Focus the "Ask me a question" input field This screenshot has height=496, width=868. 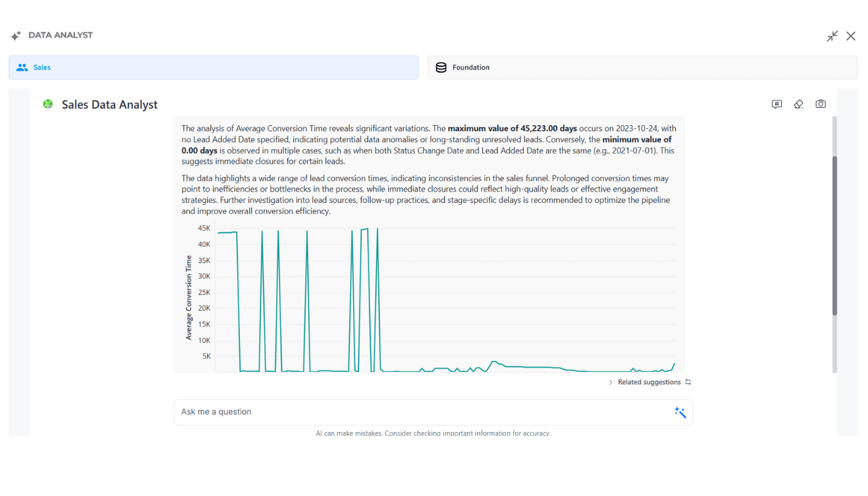point(422,412)
